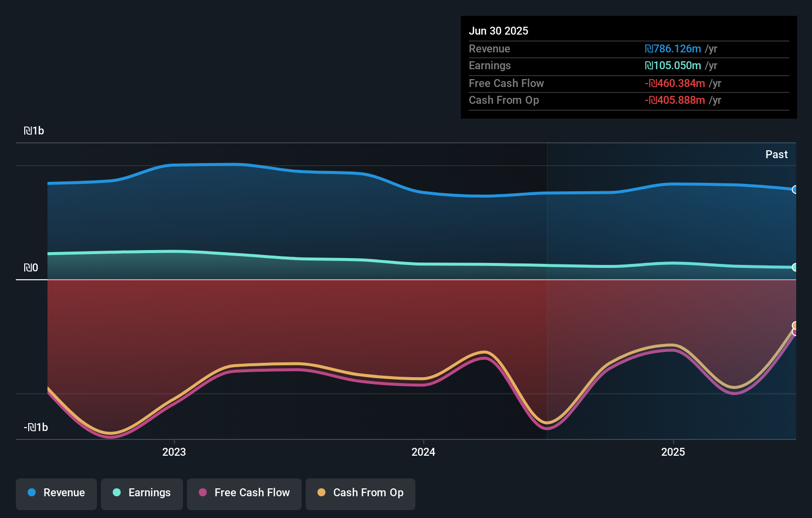This screenshot has width=812, height=518.
Task: Toggle the Cash From Op legend button
Action: click(361, 494)
